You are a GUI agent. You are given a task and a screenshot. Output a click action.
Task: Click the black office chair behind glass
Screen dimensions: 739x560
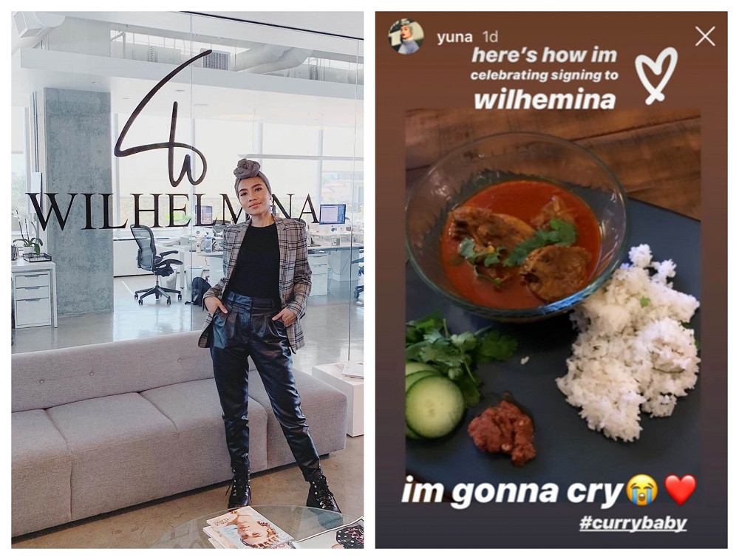pos(154,264)
